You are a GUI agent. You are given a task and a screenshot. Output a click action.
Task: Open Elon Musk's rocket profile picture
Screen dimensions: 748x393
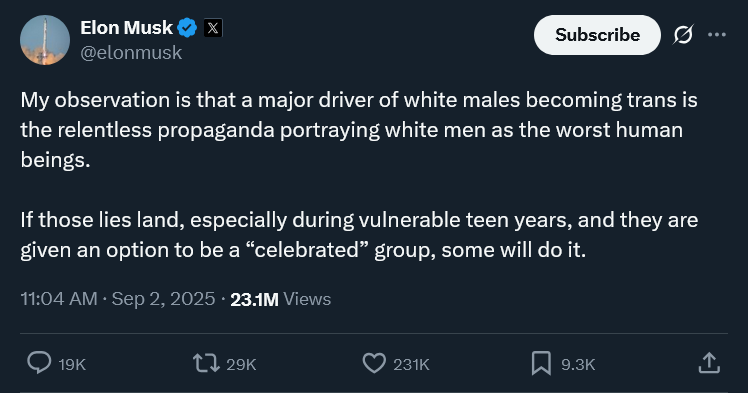45,40
